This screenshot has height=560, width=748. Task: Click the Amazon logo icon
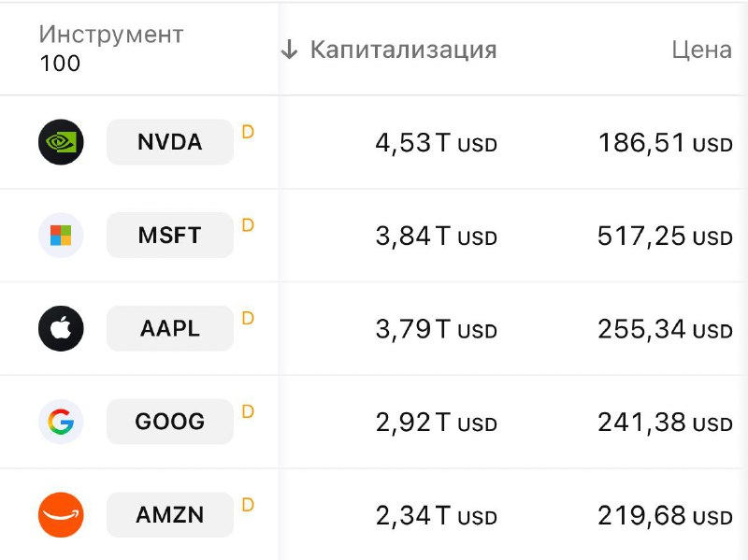click(61, 516)
